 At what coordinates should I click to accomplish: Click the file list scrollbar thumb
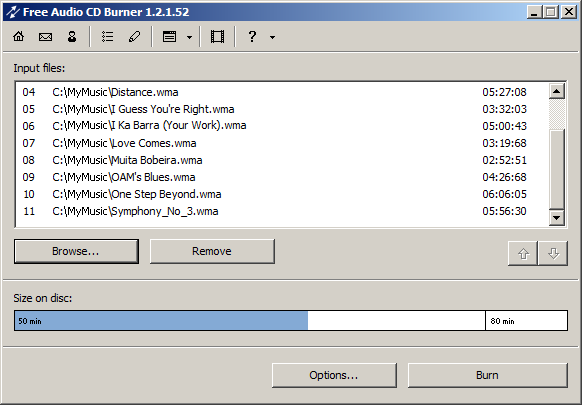click(x=557, y=169)
